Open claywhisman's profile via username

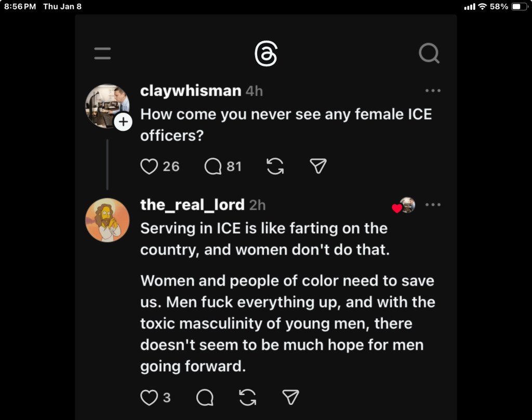[191, 91]
